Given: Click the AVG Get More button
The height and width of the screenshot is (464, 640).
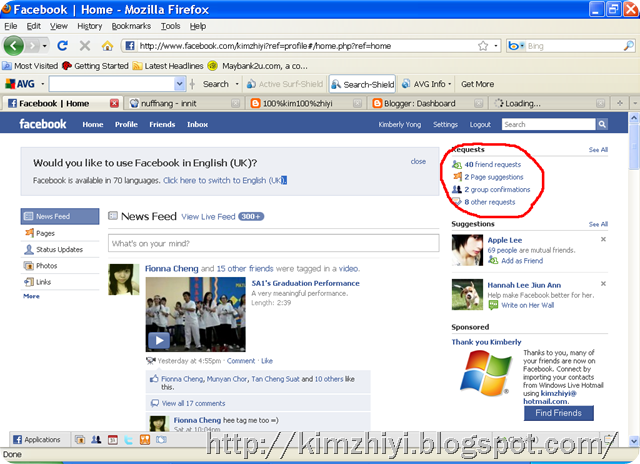Looking at the screenshot, I should coord(477,84).
